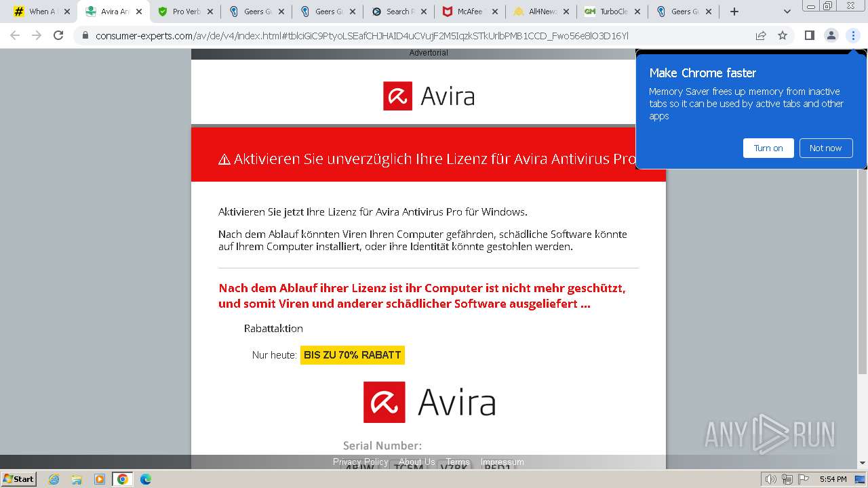Share this page icon

point(761,35)
